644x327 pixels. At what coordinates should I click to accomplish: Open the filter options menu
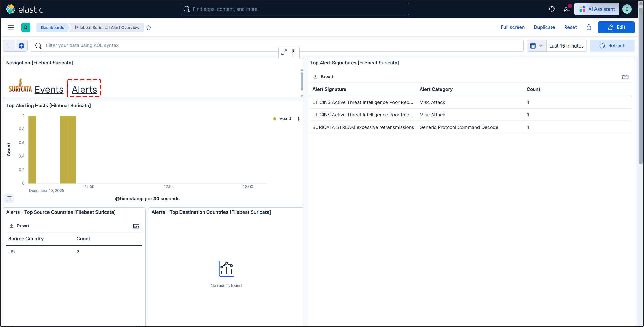(9, 46)
